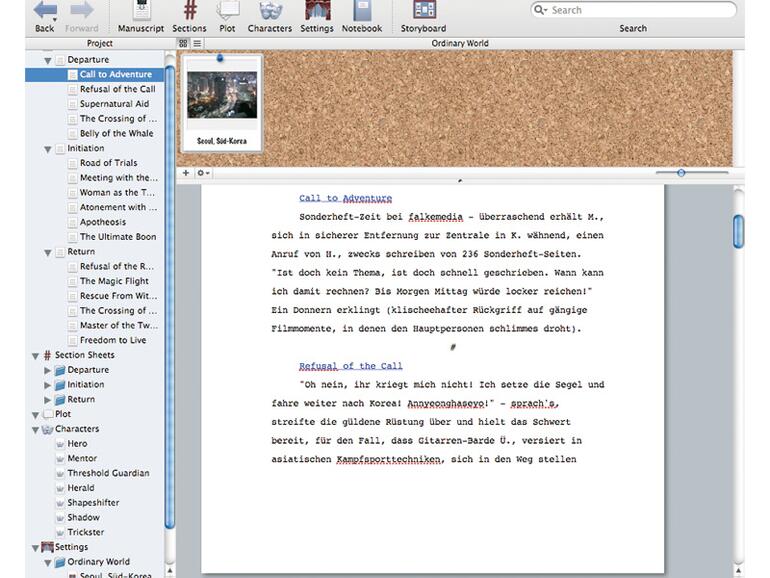Open the Storyboard toolbar icon

coord(424,11)
